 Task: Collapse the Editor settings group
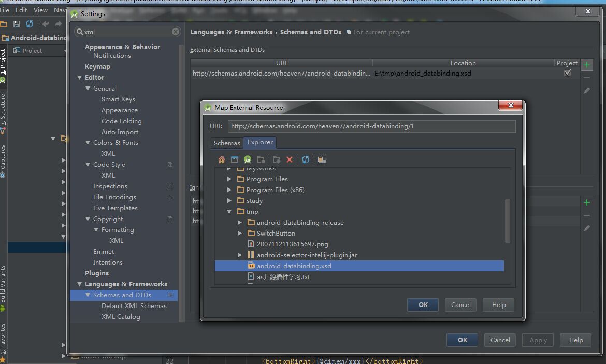[80, 77]
